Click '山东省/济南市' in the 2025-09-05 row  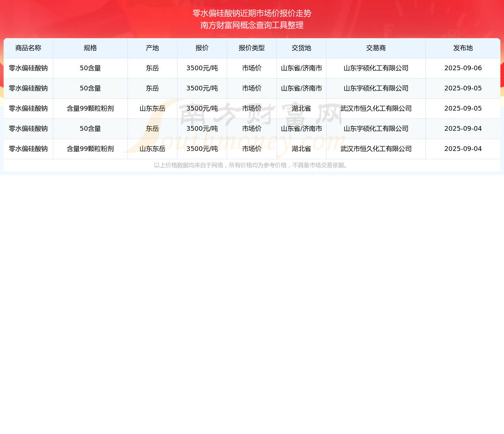(x=302, y=88)
